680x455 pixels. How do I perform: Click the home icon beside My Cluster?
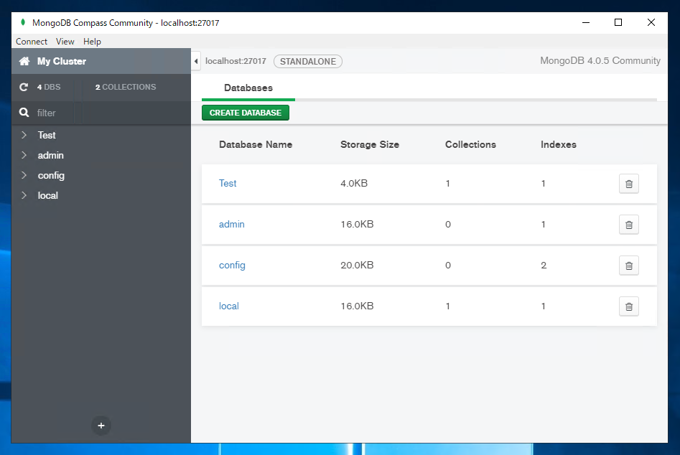[24, 61]
